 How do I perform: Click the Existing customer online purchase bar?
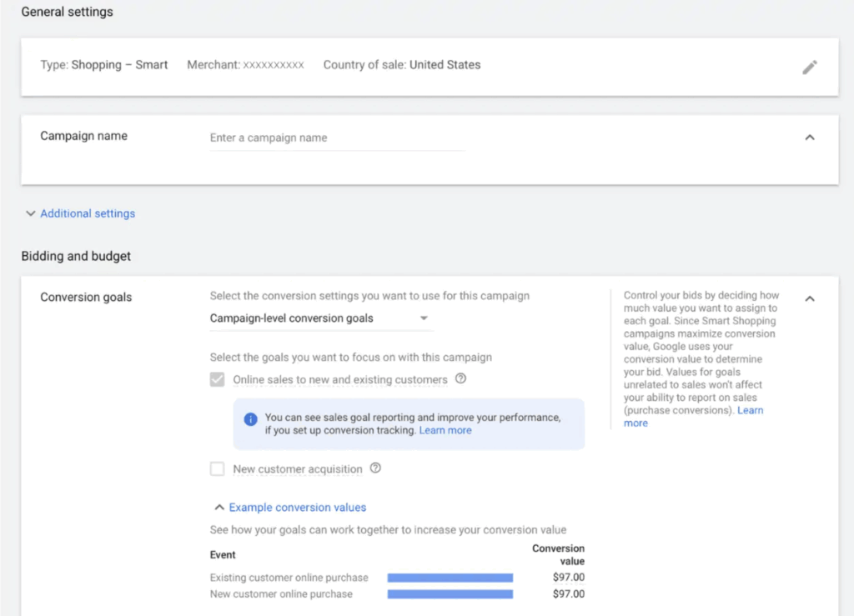450,578
